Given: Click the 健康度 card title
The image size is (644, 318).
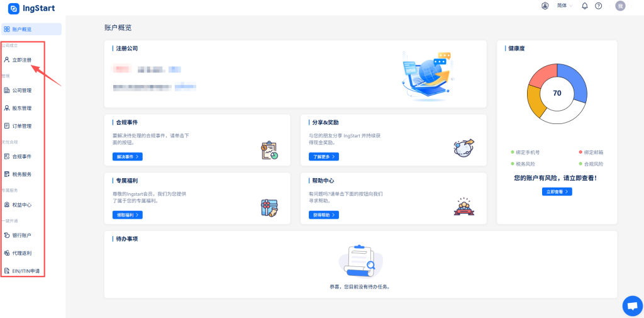Looking at the screenshot, I should pyautogui.click(x=516, y=48).
